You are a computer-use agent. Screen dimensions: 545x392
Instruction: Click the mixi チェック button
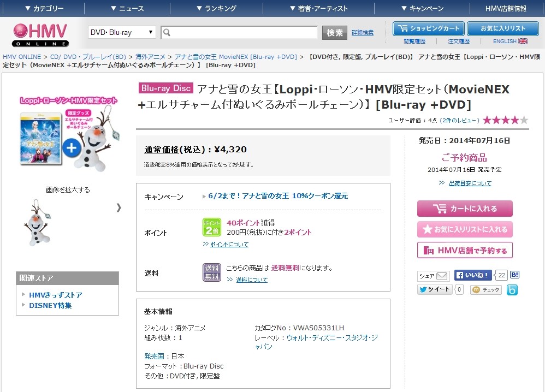click(x=486, y=289)
